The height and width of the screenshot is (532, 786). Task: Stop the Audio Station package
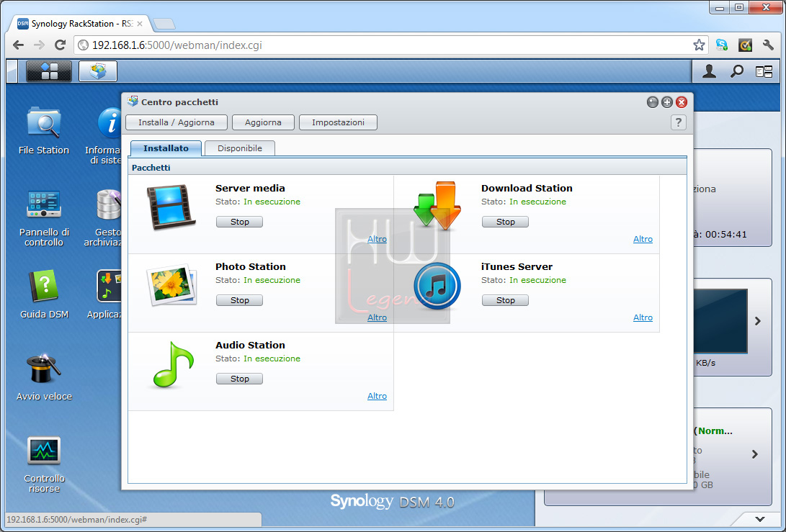point(240,379)
